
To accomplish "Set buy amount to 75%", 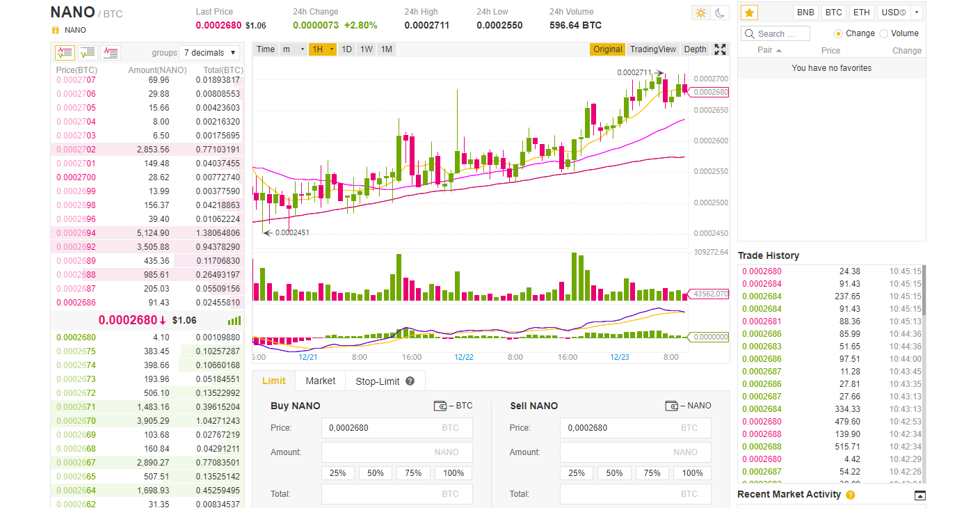I will pos(413,473).
